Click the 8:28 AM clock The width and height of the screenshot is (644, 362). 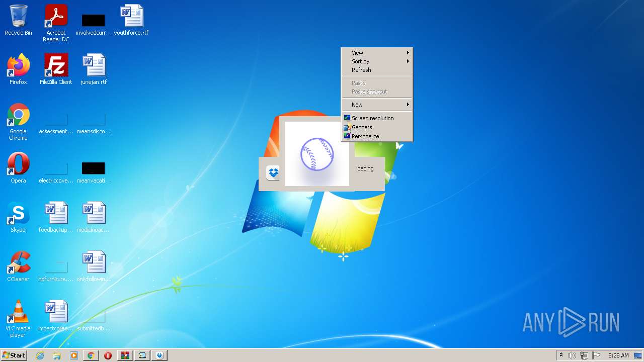(x=618, y=355)
